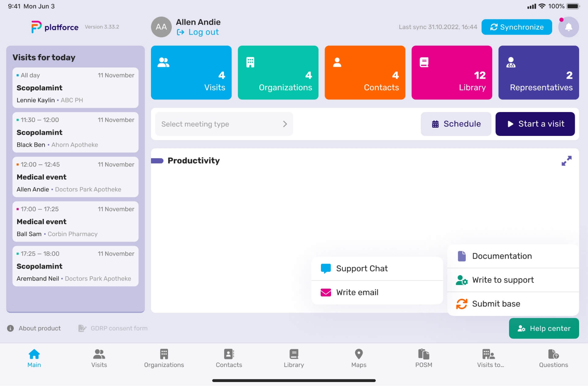Click Start a visit button
588x386 pixels.
pyautogui.click(x=535, y=124)
